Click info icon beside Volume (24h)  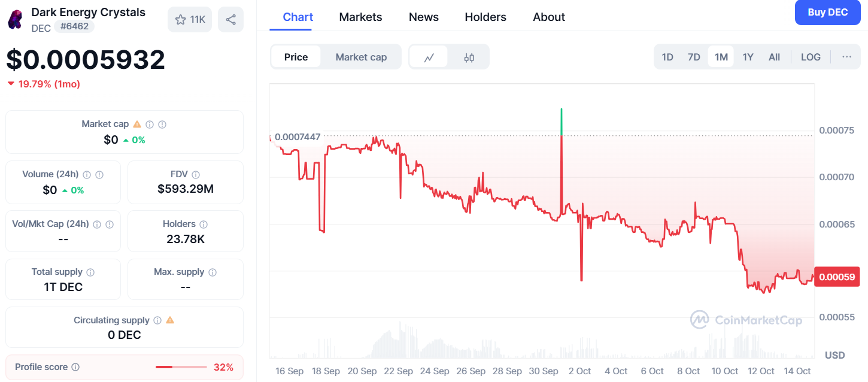click(x=87, y=175)
